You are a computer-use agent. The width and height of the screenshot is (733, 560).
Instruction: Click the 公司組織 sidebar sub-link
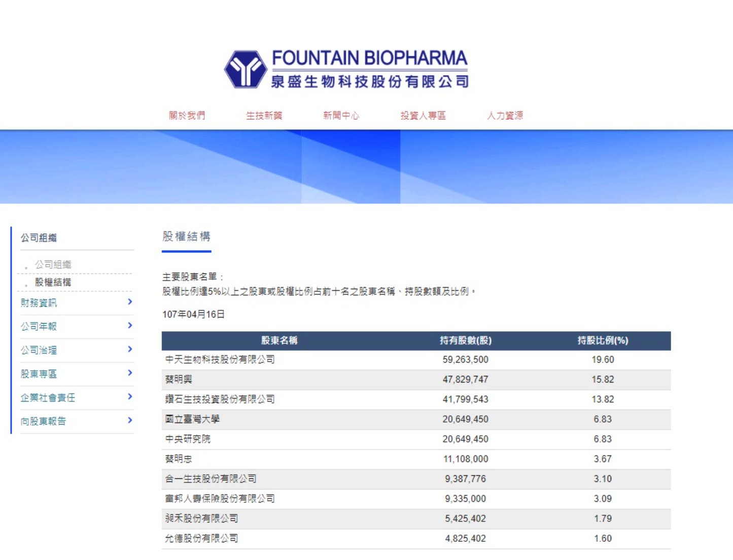coord(53,265)
